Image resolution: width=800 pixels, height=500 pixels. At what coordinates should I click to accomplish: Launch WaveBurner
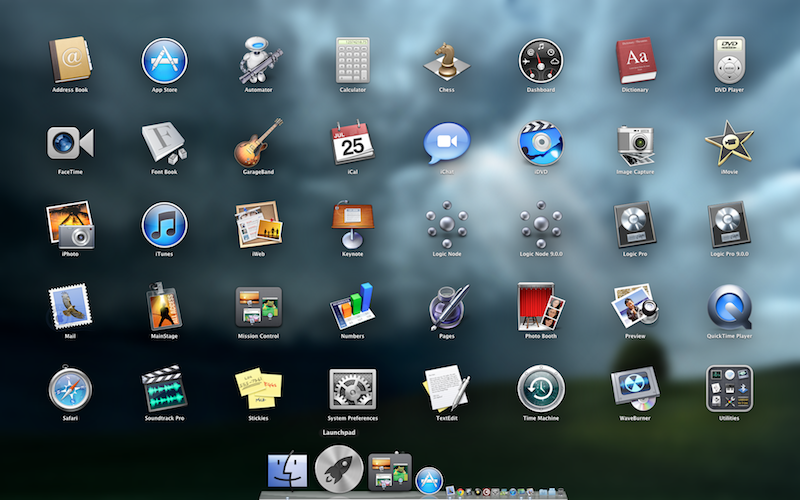click(635, 389)
